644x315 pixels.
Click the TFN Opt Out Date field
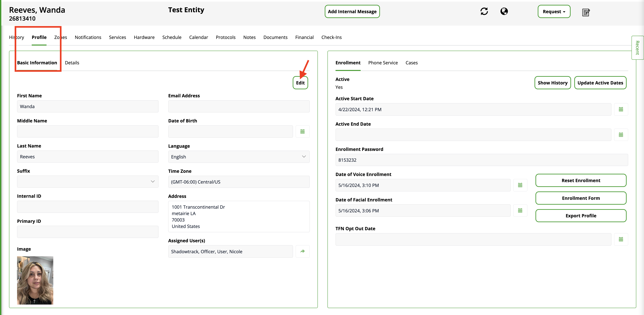coord(473,239)
